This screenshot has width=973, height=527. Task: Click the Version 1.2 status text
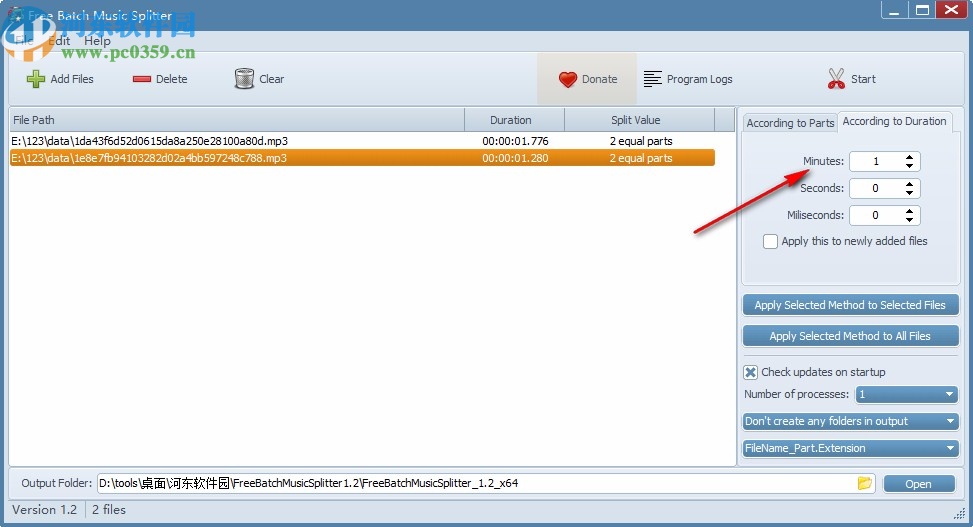click(45, 510)
